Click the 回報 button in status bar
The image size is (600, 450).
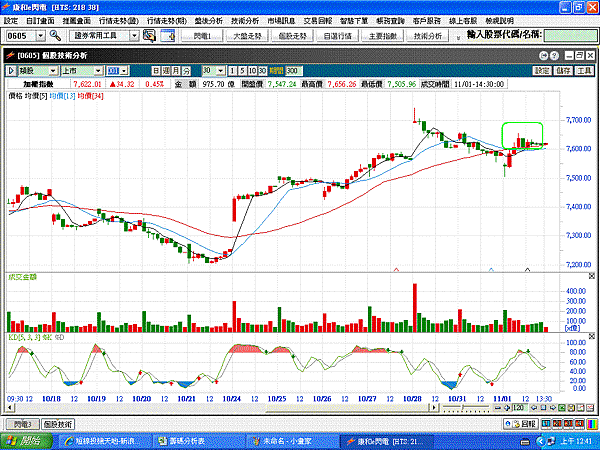click(520, 424)
